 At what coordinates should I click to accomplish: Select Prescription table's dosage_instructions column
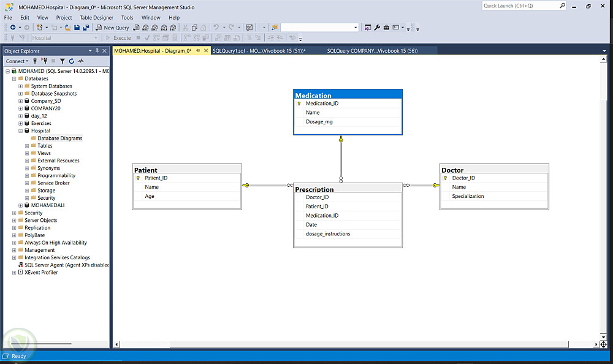pos(348,234)
